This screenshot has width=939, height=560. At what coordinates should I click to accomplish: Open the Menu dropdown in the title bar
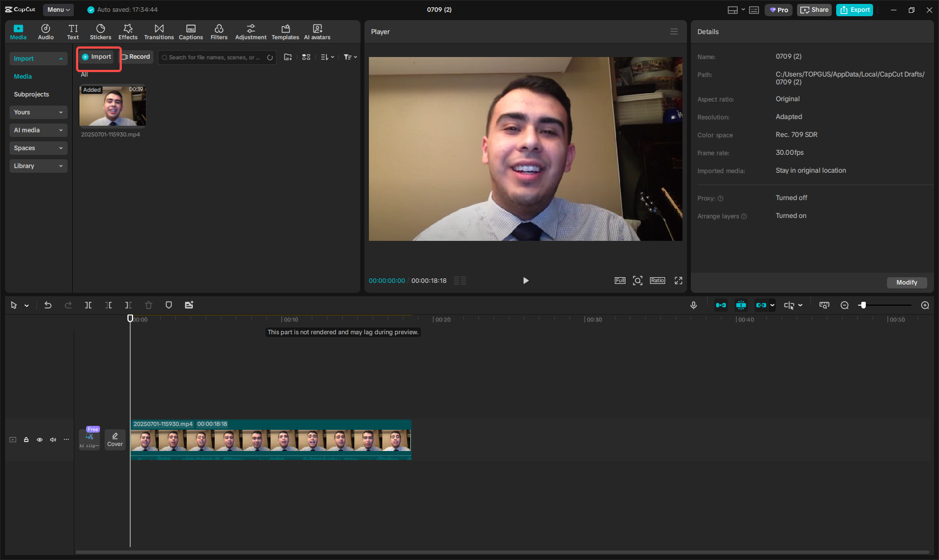pos(58,10)
